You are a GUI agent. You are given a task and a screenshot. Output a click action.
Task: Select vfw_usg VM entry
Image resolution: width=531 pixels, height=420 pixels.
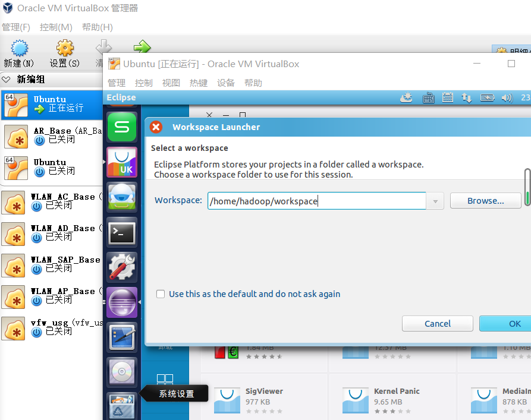coord(52,327)
